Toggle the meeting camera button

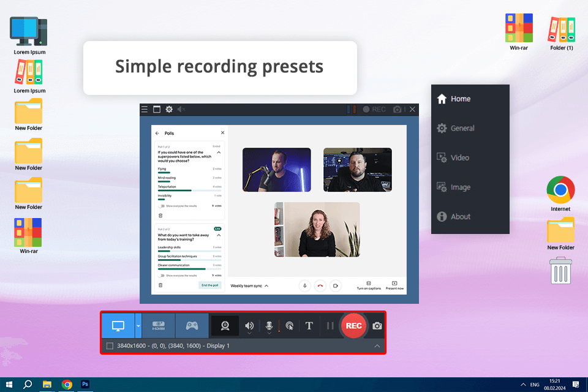pos(336,286)
